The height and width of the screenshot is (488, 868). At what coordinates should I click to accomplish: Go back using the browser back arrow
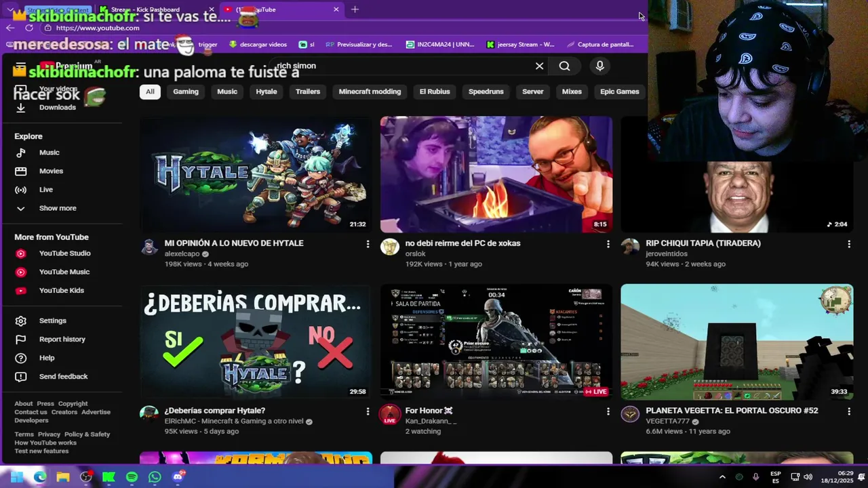[x=9, y=28]
